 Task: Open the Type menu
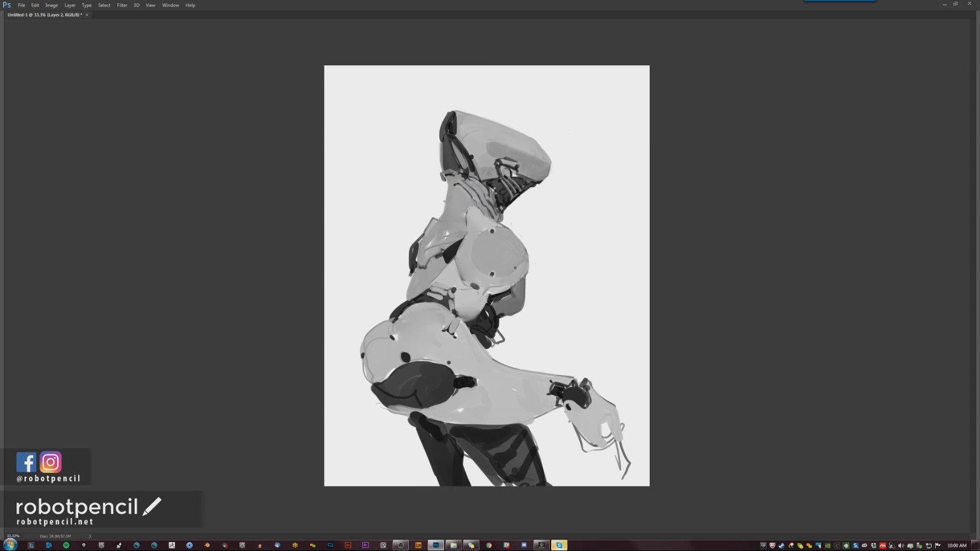(87, 5)
